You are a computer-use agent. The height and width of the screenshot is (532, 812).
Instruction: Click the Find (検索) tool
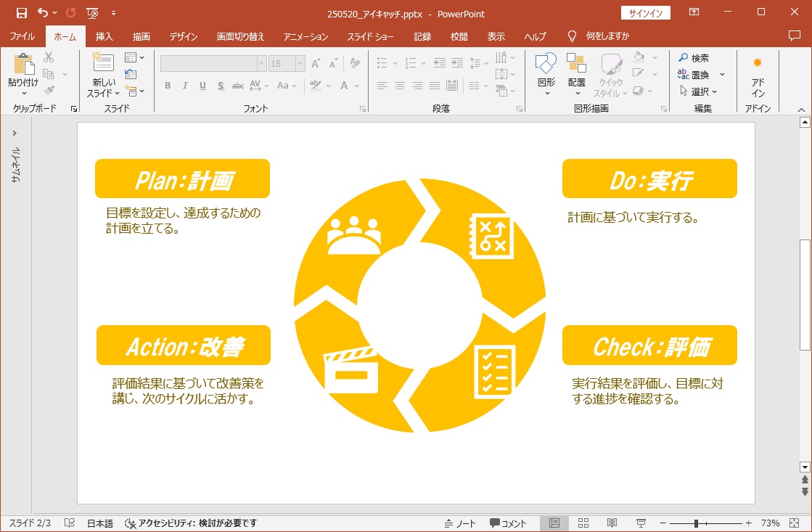click(x=693, y=58)
